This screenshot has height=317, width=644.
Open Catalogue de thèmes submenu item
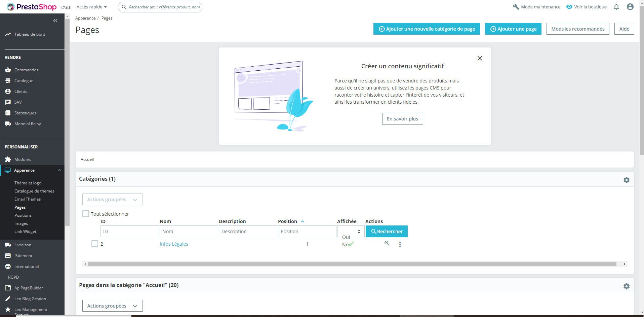click(x=34, y=191)
